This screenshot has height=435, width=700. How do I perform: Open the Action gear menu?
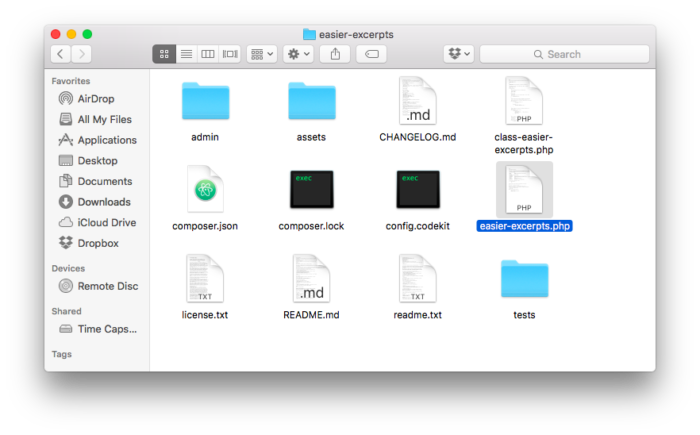(298, 54)
